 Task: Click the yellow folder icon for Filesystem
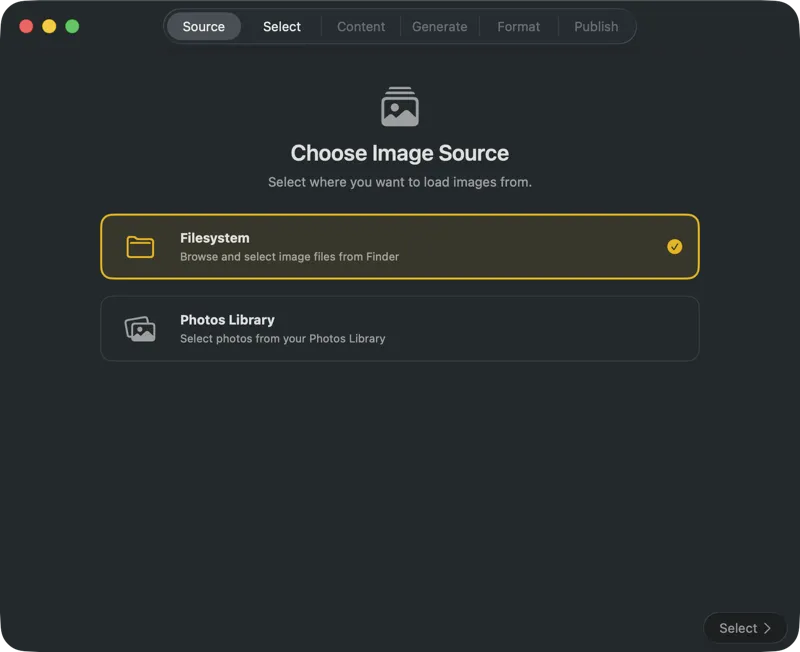140,247
